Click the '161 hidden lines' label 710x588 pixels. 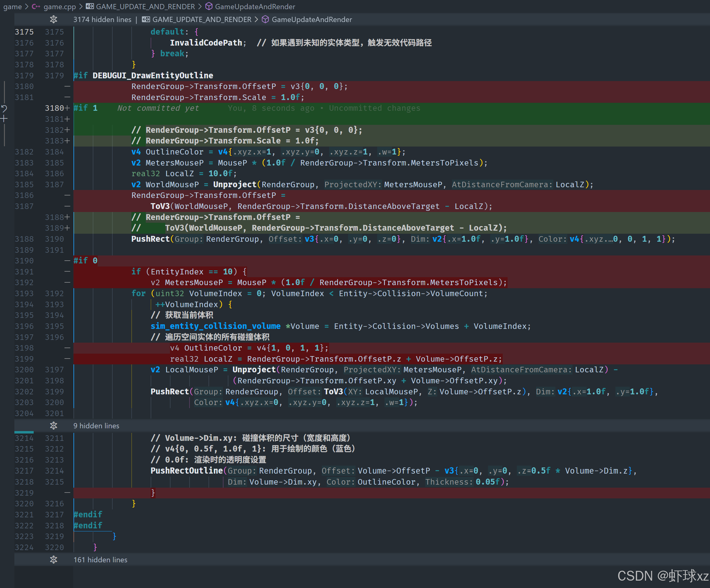coord(100,560)
